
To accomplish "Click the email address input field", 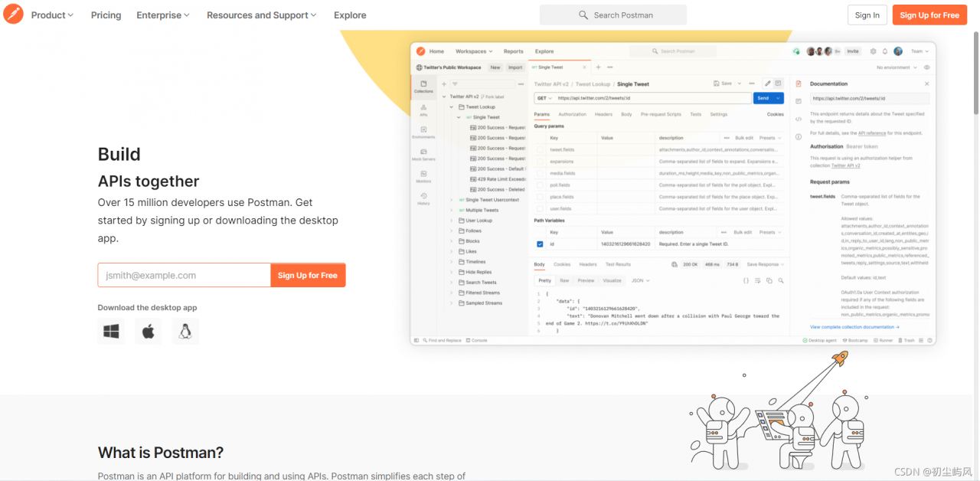I will tap(184, 276).
